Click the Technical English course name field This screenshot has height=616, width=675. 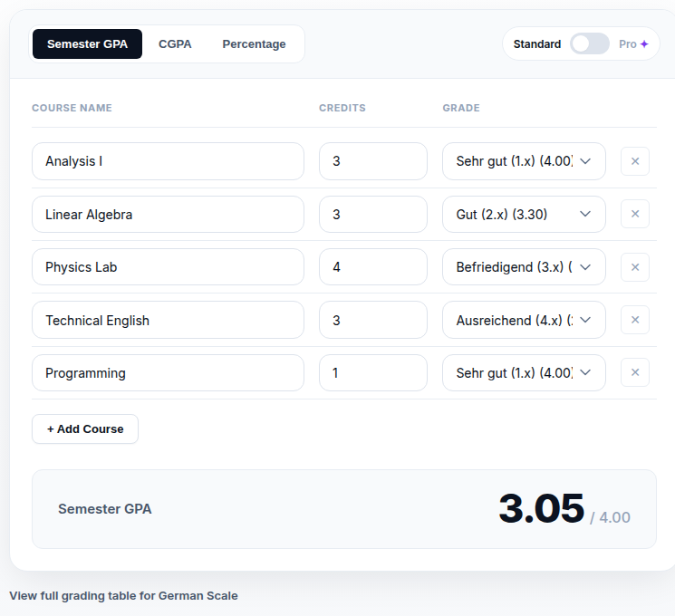pyautogui.click(x=168, y=320)
